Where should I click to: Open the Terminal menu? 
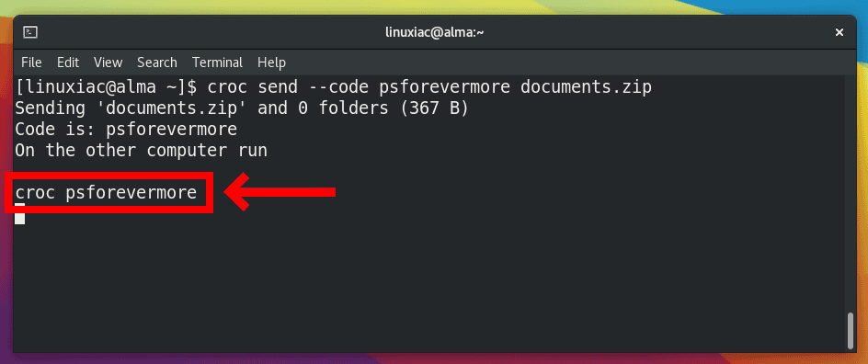point(218,63)
